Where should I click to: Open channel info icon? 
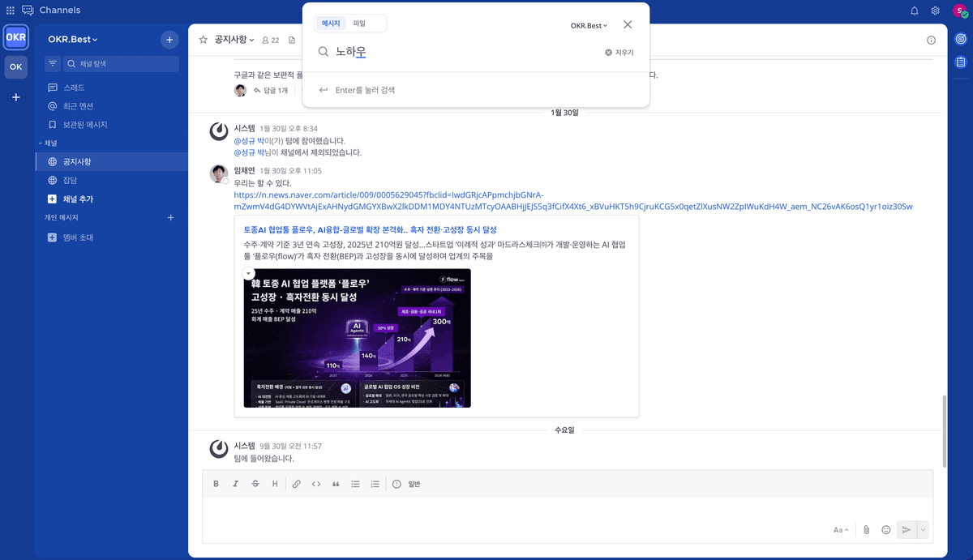[x=931, y=40]
